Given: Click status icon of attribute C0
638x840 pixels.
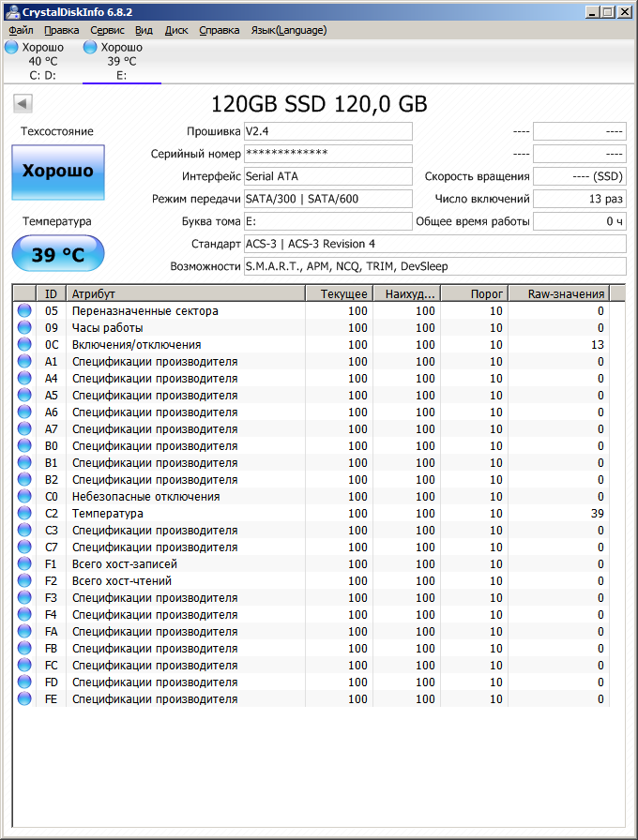Looking at the screenshot, I should pyautogui.click(x=24, y=496).
